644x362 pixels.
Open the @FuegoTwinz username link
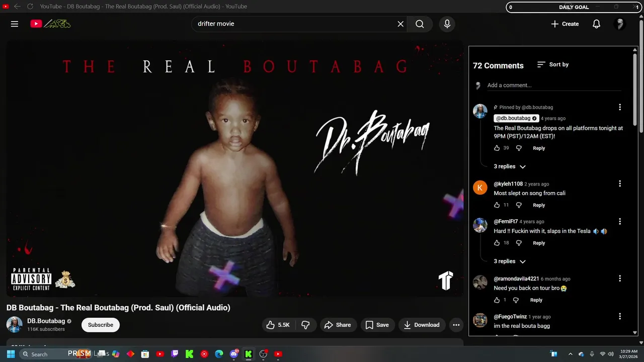coord(510,317)
